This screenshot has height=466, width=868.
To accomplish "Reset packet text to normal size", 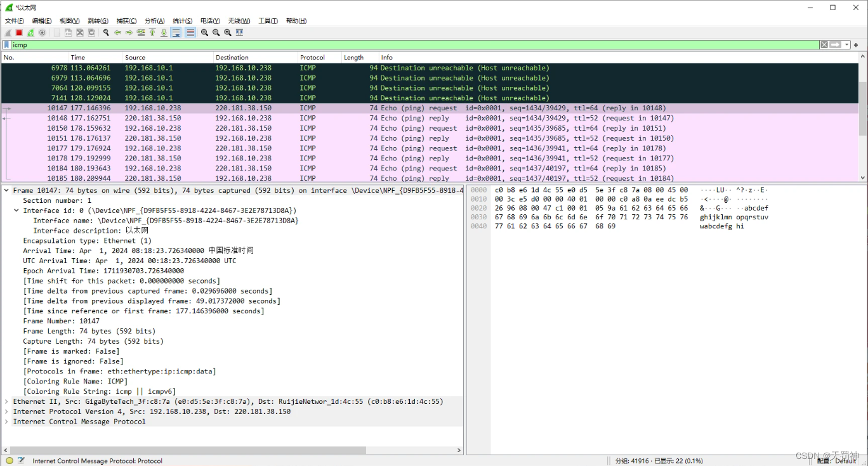I will (228, 32).
